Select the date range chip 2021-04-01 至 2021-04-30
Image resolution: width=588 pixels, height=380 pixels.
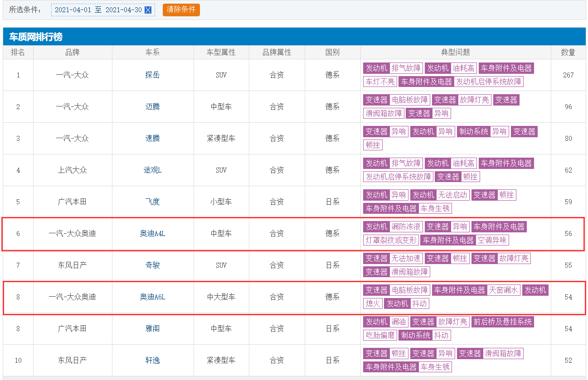[103, 10]
